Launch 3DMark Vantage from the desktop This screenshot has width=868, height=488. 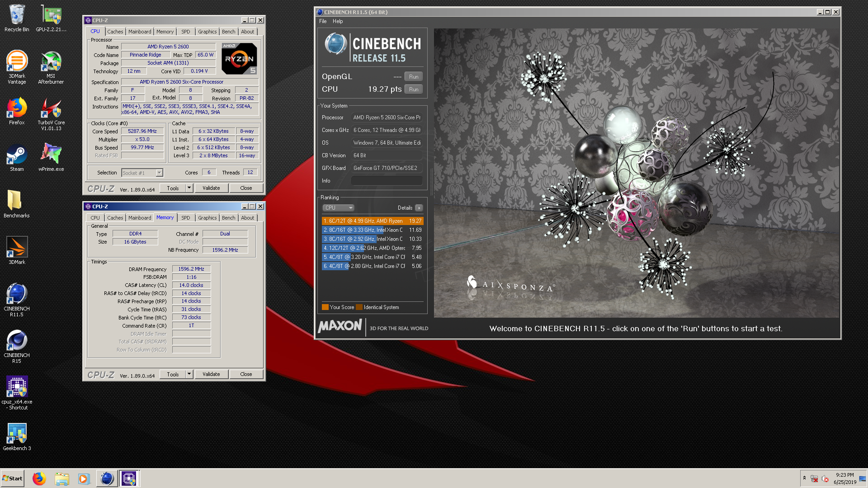(x=17, y=67)
